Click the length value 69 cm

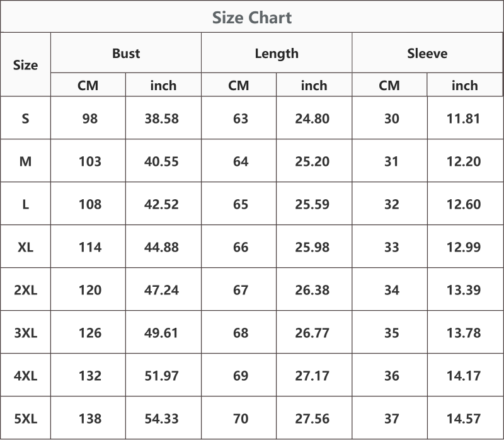coord(241,376)
